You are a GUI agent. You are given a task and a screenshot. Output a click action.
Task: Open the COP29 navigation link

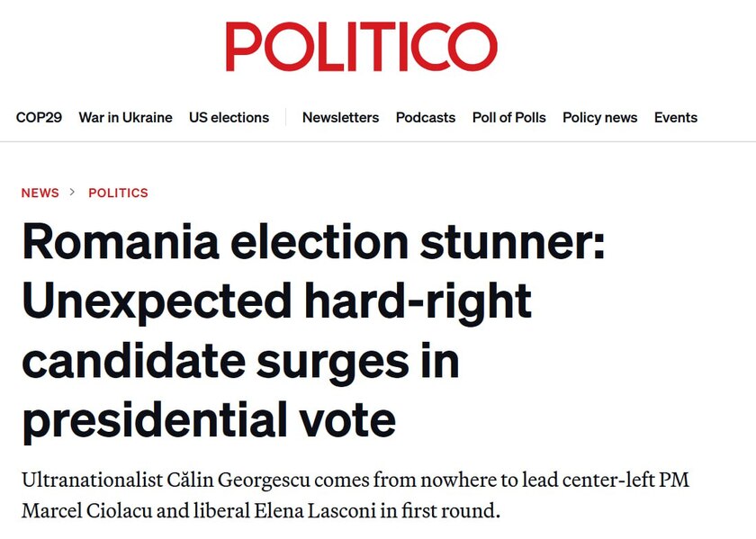(39, 118)
